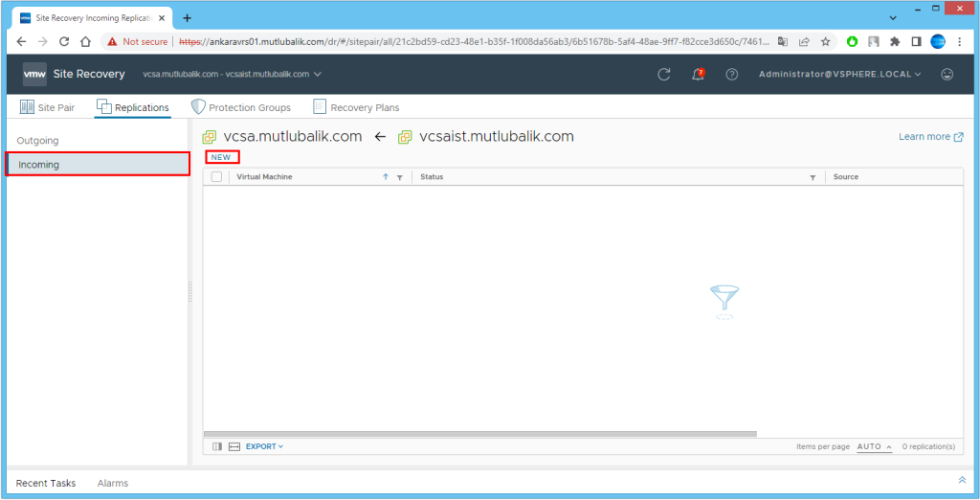Open the Learn more link
The height and width of the screenshot is (500, 980).
[930, 136]
